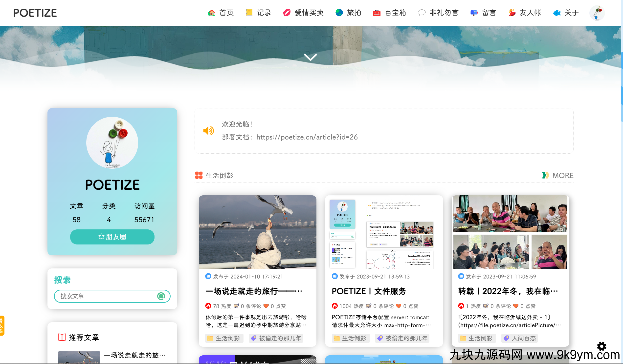Click the red-orange grid icon beside 生活倒影 heading
Image resolution: width=623 pixels, height=364 pixels.
click(x=199, y=175)
